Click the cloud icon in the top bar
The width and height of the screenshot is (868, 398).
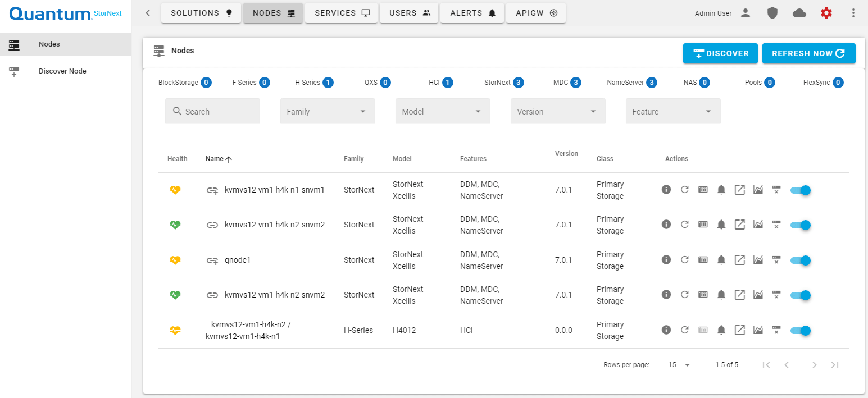(799, 13)
